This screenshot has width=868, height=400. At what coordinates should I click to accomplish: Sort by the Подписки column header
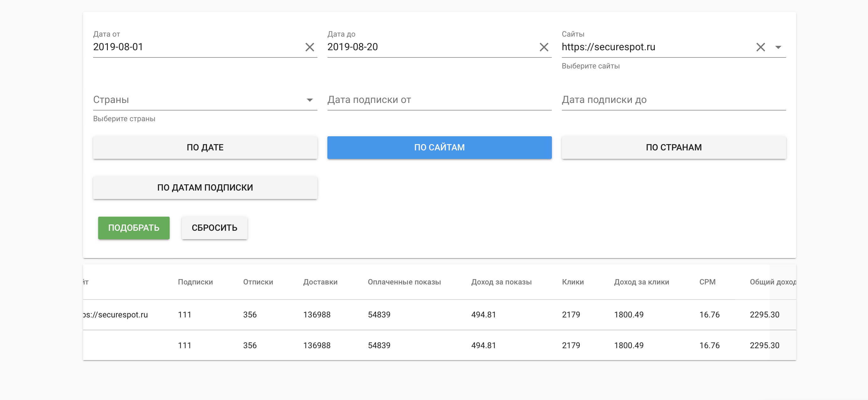point(195,282)
